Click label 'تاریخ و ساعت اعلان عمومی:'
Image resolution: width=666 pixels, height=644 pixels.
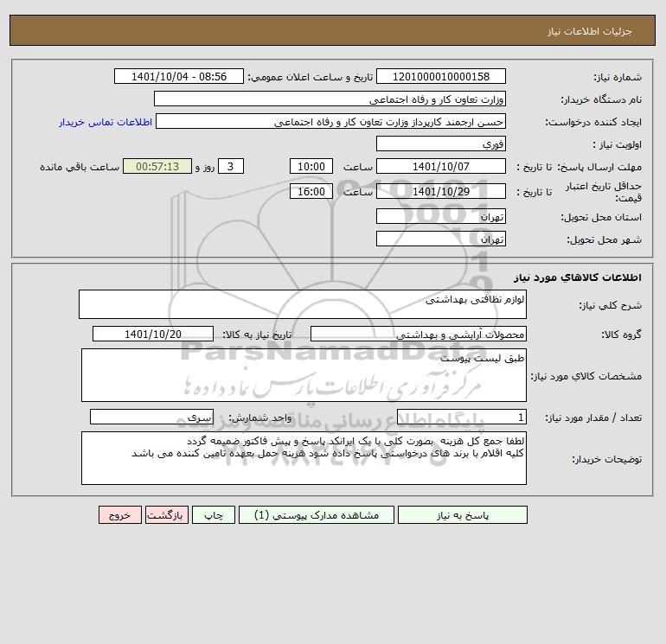(x=310, y=77)
